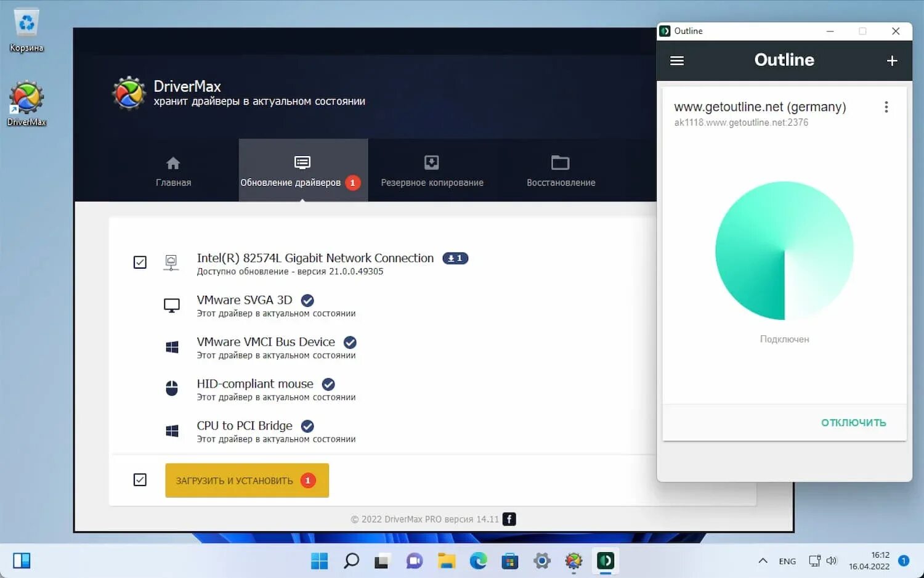Image resolution: width=924 pixels, height=578 pixels.
Task: Click the ЗАГРУЗИТЬ И УСТАНОВИТЬ button
Action: 247,481
